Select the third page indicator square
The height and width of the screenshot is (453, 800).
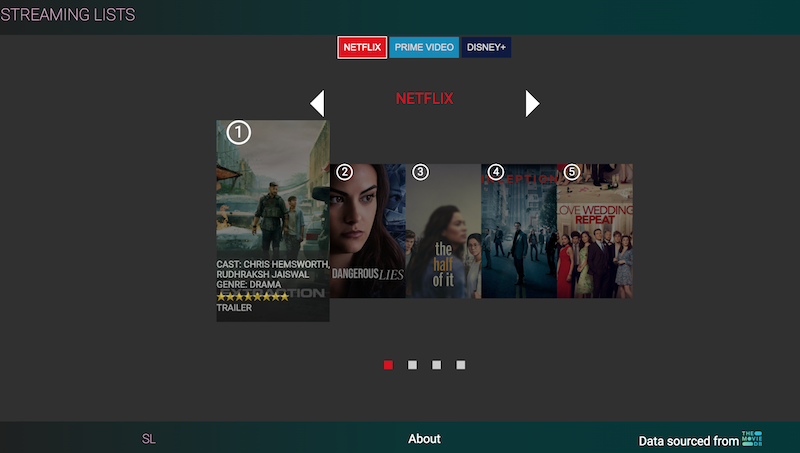coord(436,365)
